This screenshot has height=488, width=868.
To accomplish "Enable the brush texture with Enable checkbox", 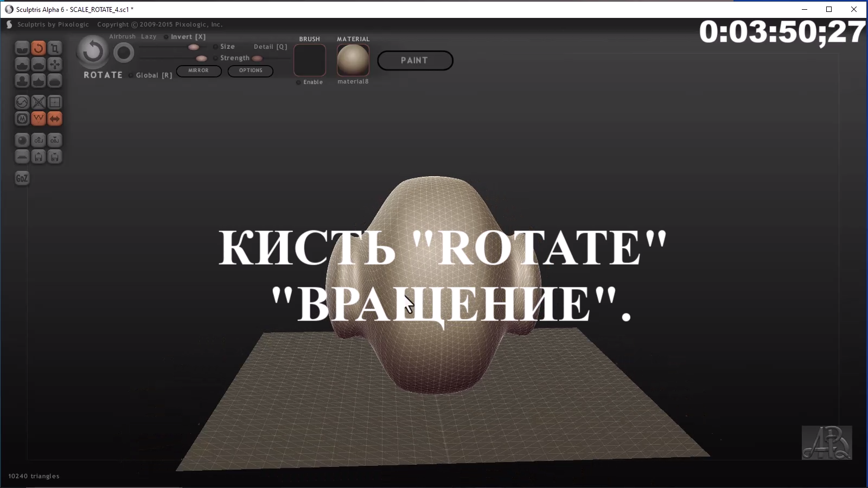I will [x=298, y=82].
